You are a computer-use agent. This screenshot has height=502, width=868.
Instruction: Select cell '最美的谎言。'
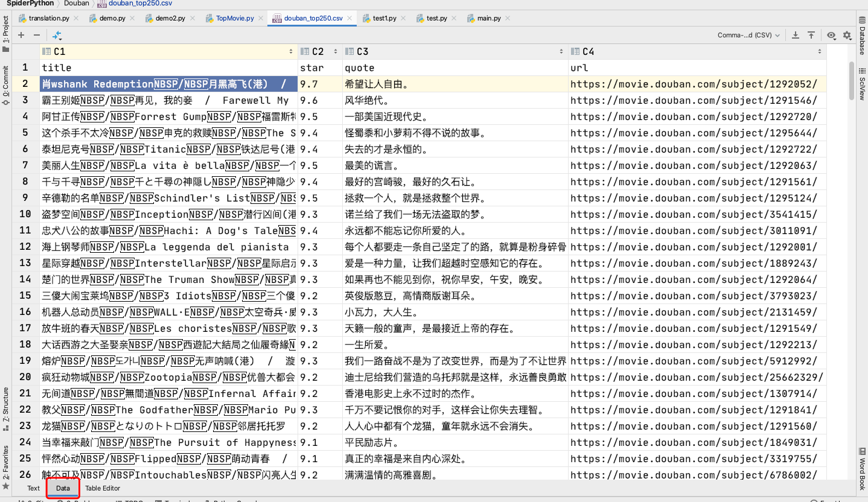click(455, 165)
